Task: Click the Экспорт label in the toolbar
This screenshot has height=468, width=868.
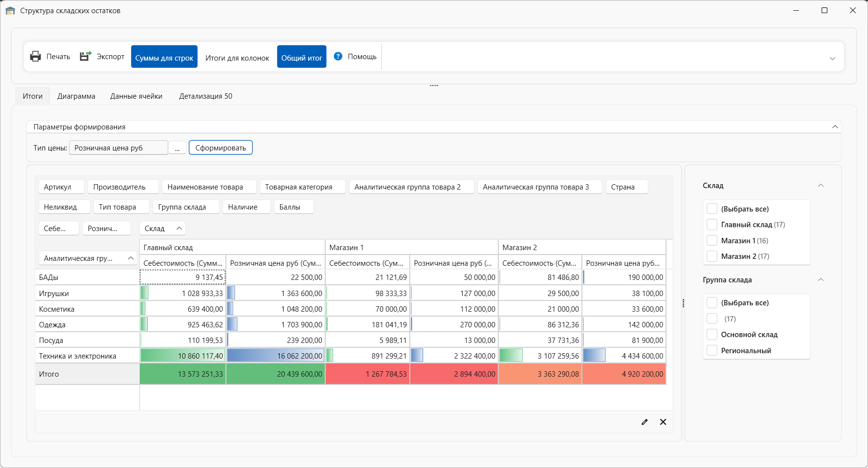Action: click(111, 57)
